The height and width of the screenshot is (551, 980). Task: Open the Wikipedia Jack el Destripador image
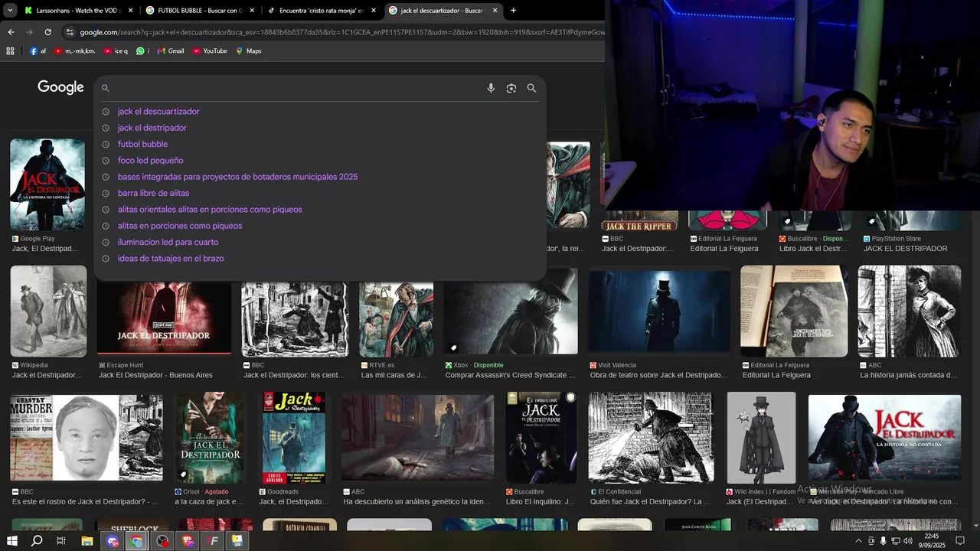(48, 311)
